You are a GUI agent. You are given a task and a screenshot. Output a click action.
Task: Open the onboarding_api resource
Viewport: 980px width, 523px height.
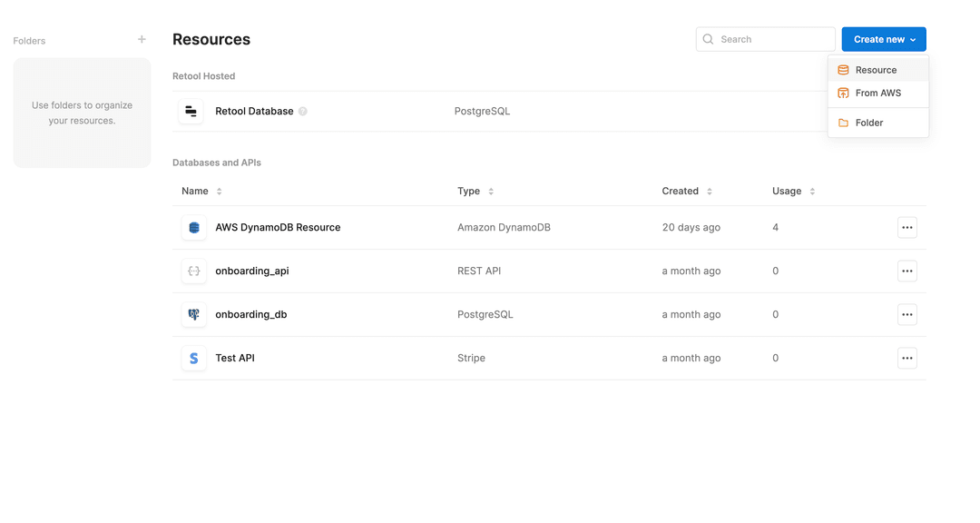tap(252, 271)
